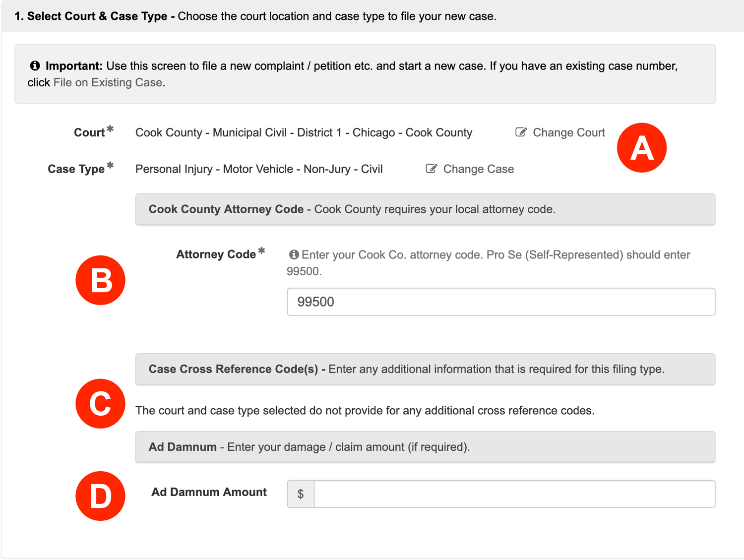Click the Personal Injury case type text
Viewport: 744px width, 560px height.
(258, 169)
